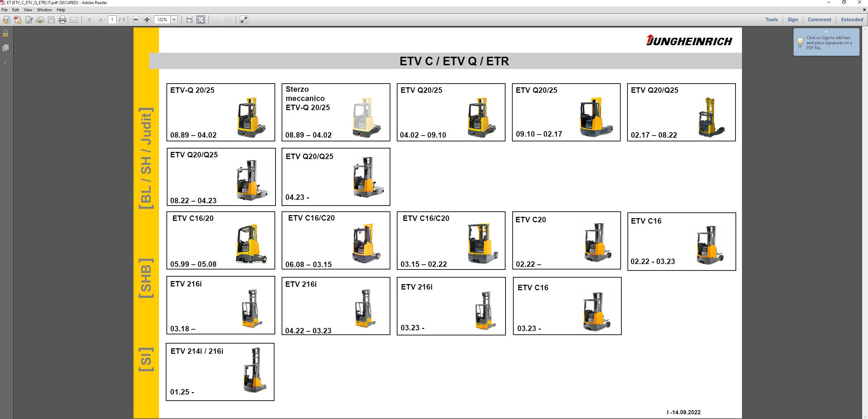
Task: Toggle fit one full page view
Action: [201, 20]
